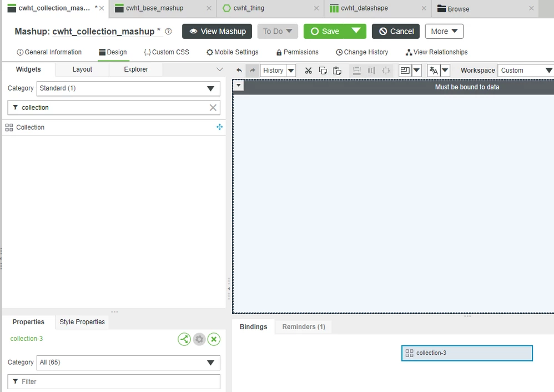Click the undo arrow in the toolbar
This screenshot has width=554, height=392.
click(x=239, y=71)
